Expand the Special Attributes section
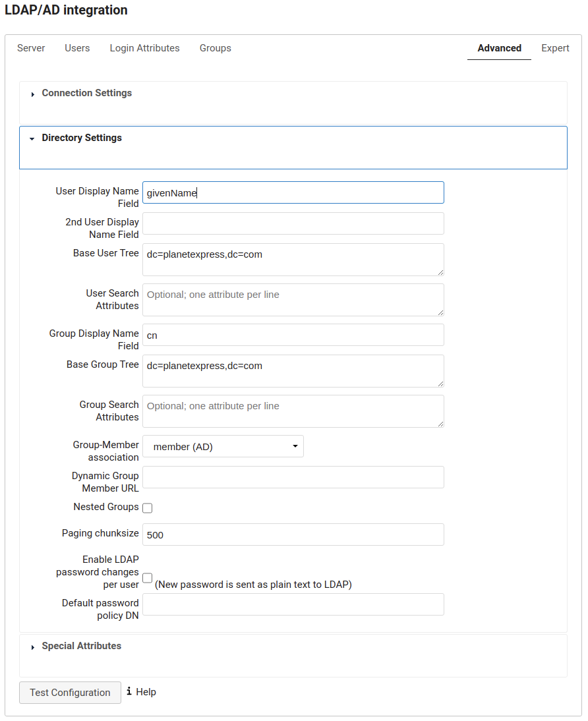Screen dimensions: 588x721 [x=81, y=646]
